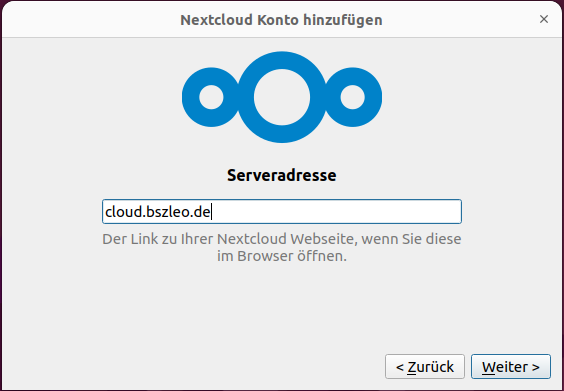This screenshot has height=391, width=564.
Task: Click the title text Nextcloud Konto hinzufügen
Action: coord(281,20)
